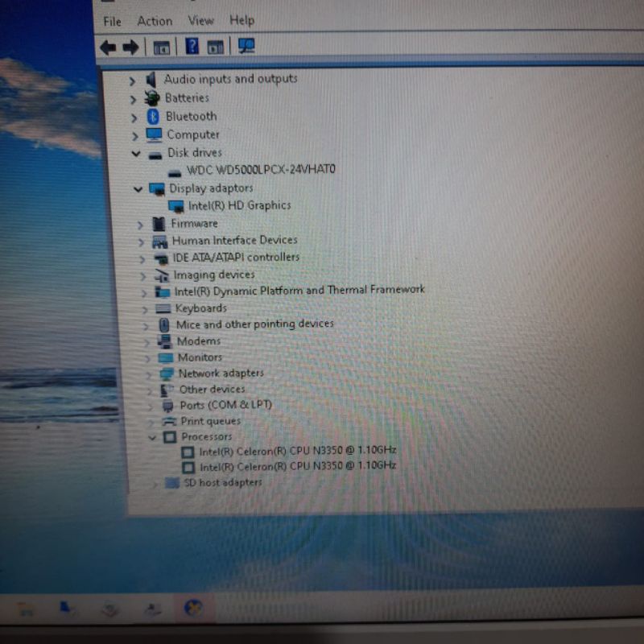The width and height of the screenshot is (644, 644).
Task: Select Ports (COM & LPT) label
Action: coord(226,405)
